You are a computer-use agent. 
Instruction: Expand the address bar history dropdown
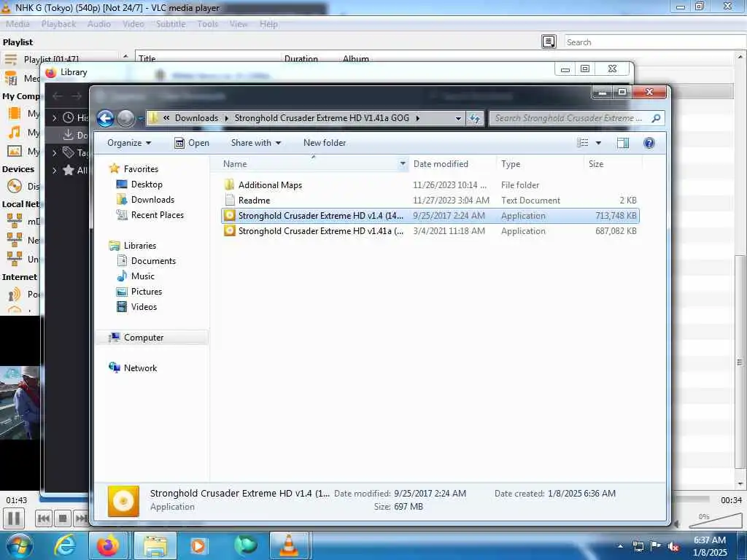[458, 118]
